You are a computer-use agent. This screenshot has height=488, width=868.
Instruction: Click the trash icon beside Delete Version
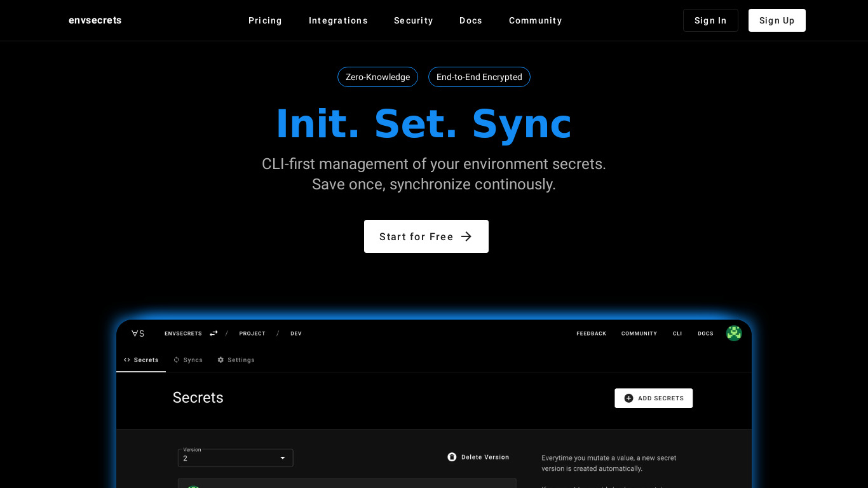(x=452, y=457)
